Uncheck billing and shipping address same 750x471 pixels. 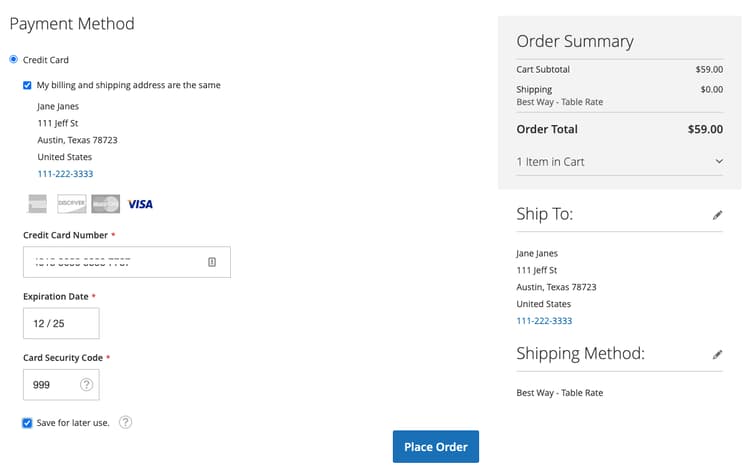coord(27,85)
